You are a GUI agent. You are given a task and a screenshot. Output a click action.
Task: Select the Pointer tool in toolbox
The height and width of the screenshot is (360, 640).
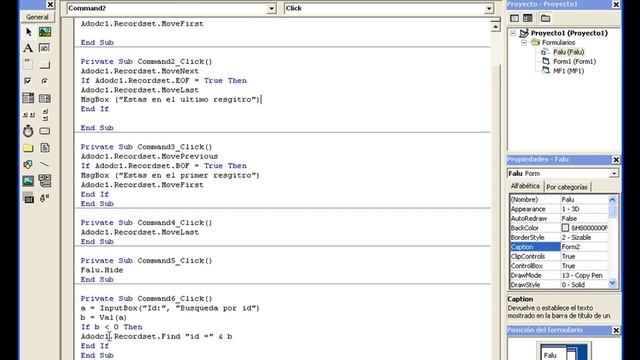28,32
